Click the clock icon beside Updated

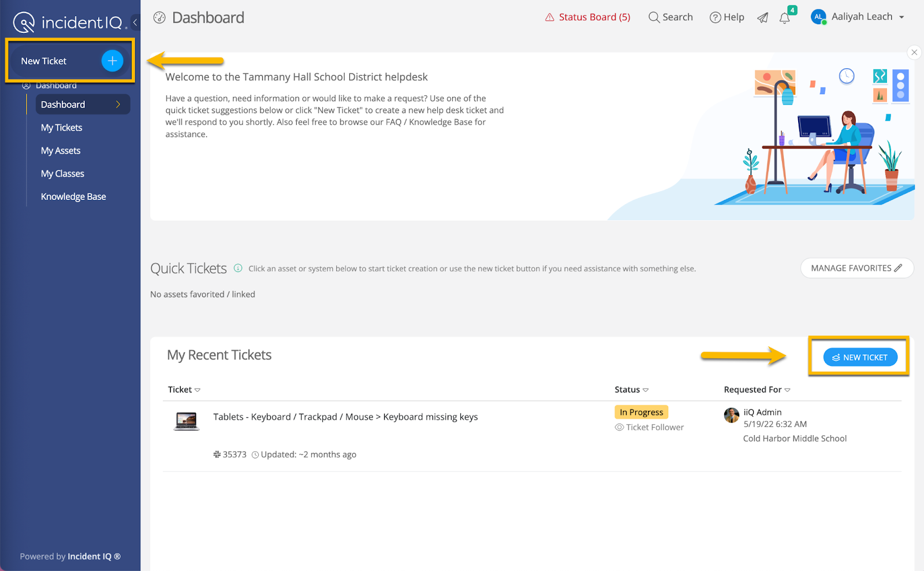(x=255, y=455)
